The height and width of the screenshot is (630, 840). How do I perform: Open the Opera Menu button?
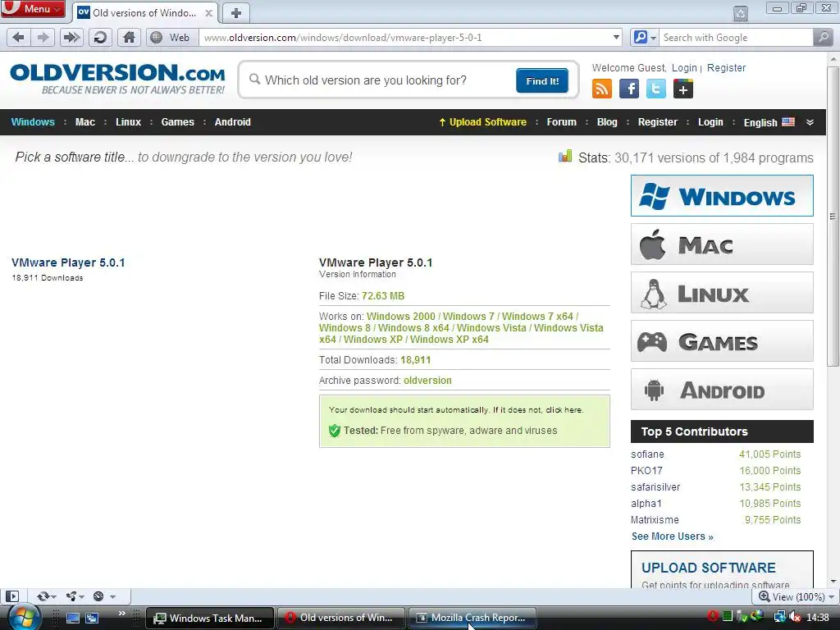pos(32,8)
